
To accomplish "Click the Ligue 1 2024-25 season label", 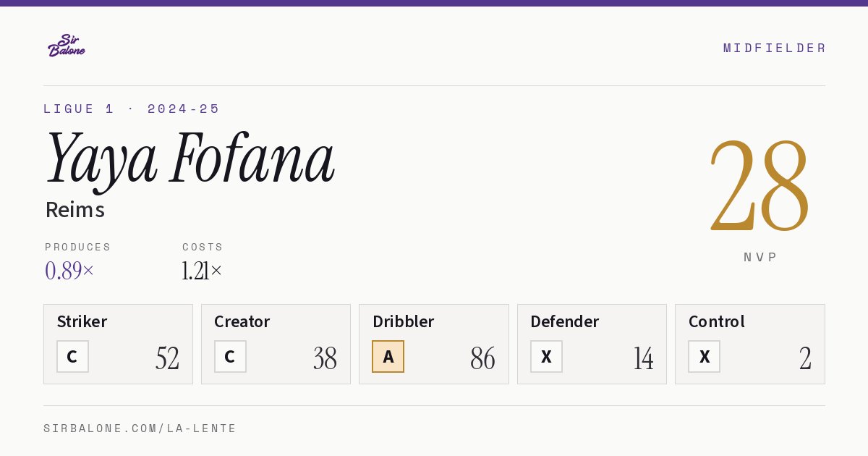I will click(x=132, y=109).
